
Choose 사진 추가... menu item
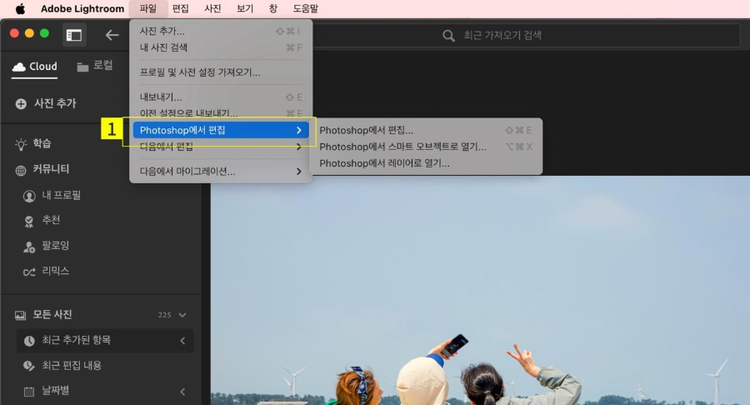[221, 31]
